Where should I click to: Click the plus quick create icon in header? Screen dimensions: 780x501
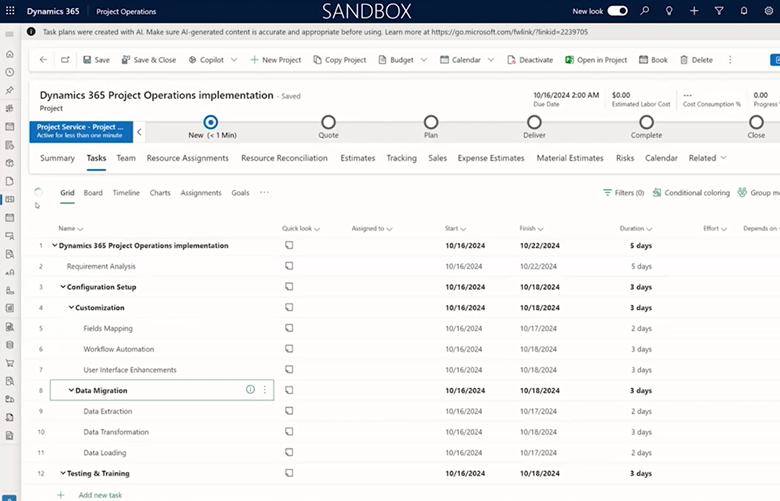click(x=694, y=11)
